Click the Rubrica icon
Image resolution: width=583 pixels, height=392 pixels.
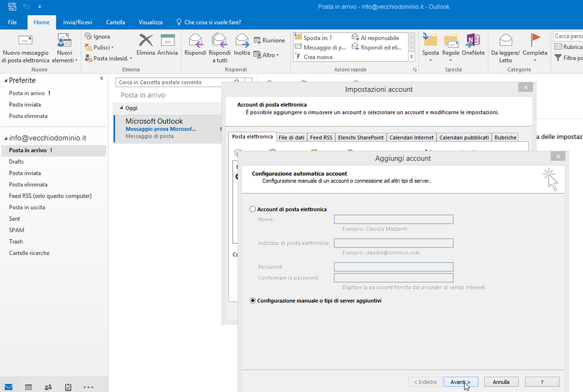pyautogui.click(x=559, y=47)
